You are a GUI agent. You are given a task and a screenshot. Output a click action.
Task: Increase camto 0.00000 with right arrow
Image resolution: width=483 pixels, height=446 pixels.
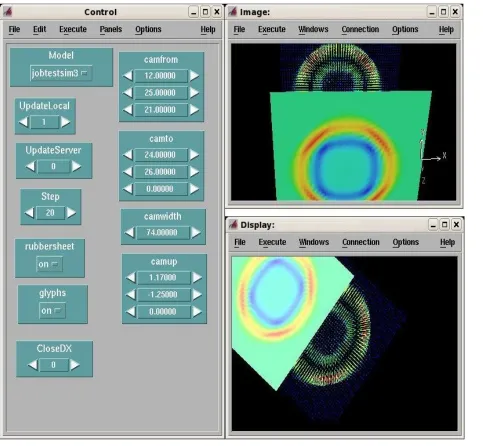[x=194, y=189]
